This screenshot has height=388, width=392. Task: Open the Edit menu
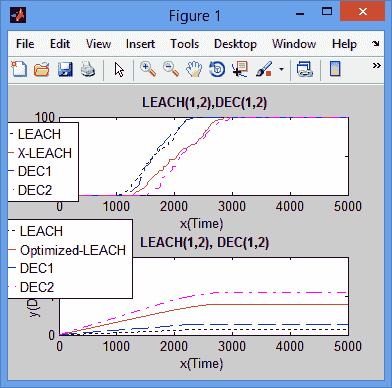60,44
